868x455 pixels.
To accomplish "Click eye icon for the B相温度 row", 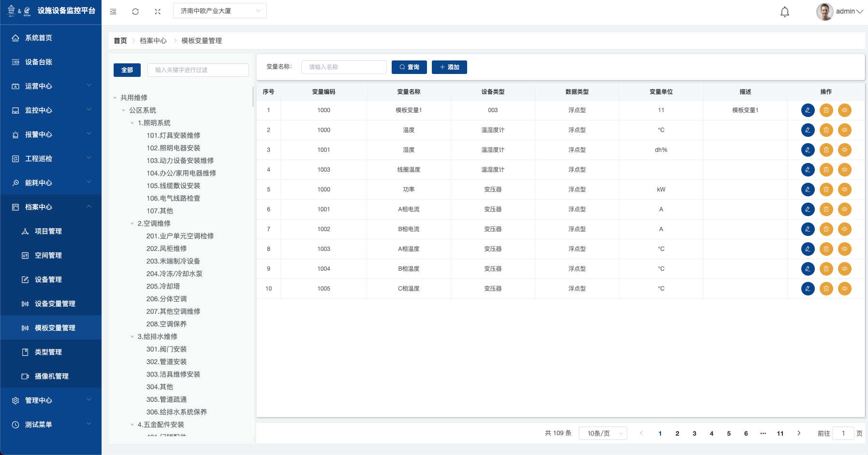I will click(x=844, y=269).
